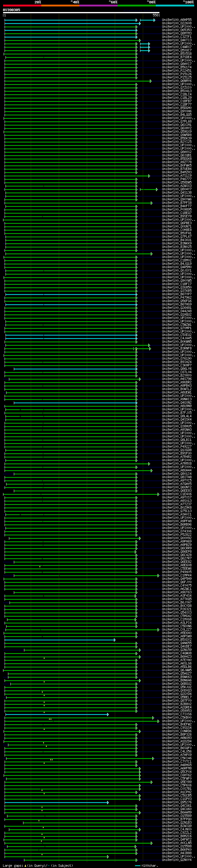This screenshot has height=868, width=197.
Task: Select the UniRef100_C5KI46 label
Action: pos(177,758)
